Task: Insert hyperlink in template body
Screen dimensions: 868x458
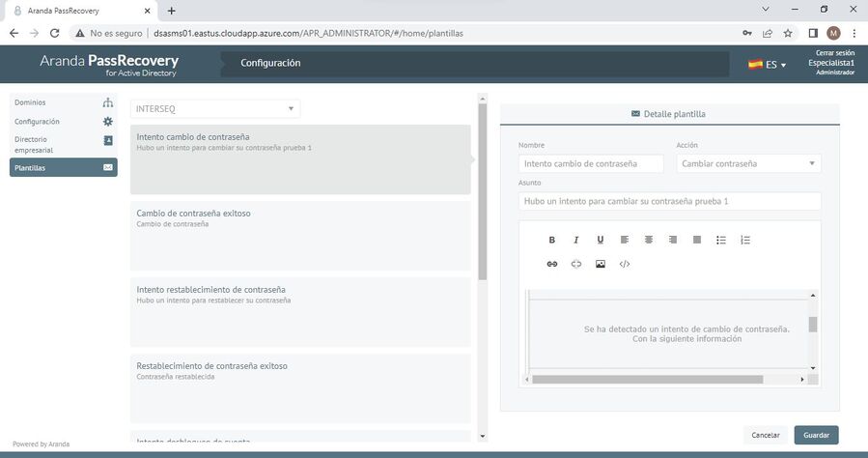Action: click(552, 264)
